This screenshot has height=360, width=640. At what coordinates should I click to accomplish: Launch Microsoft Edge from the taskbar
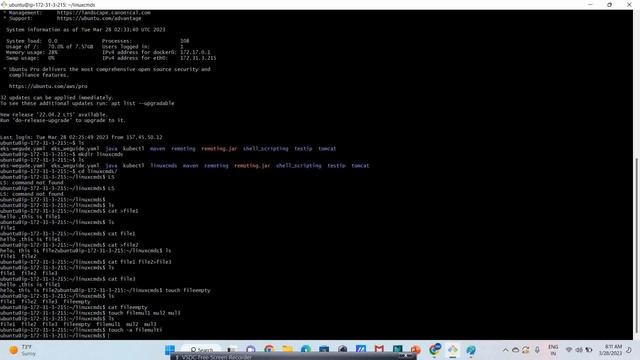[306, 350]
